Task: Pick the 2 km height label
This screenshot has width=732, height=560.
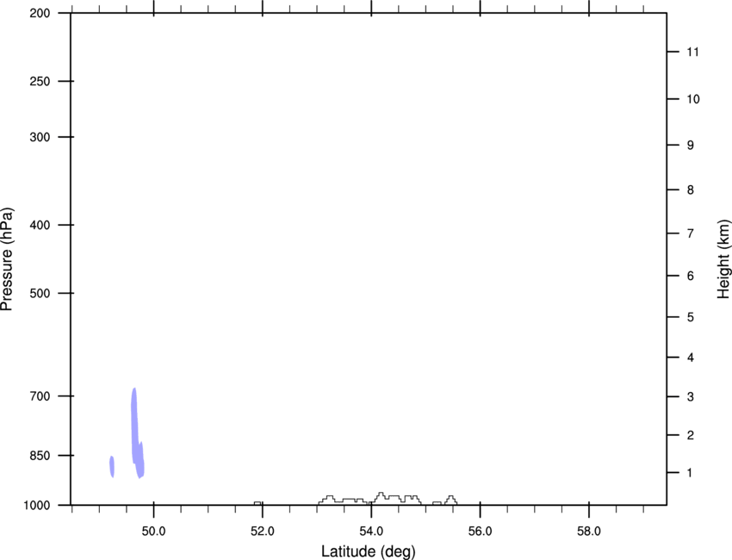Action: [690, 435]
